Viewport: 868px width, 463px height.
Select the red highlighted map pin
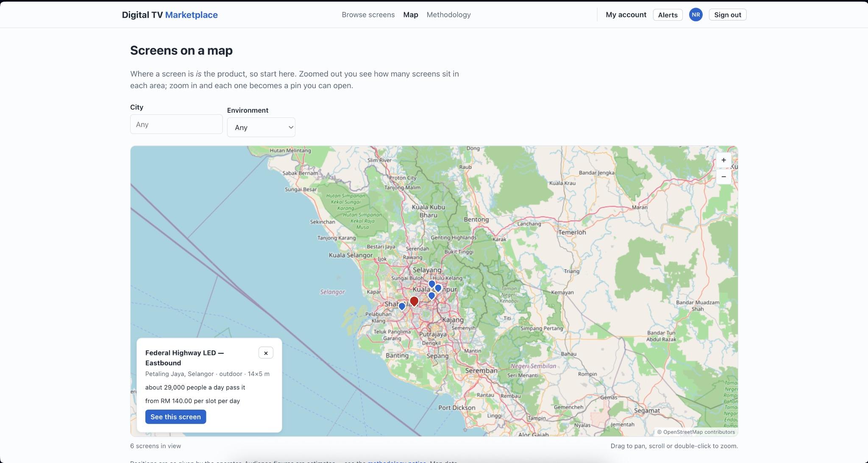(414, 301)
